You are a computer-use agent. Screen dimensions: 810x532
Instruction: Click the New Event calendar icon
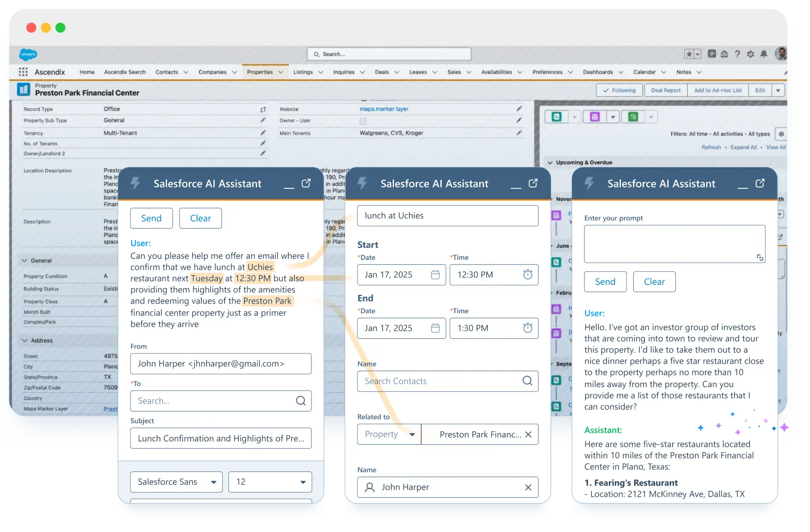pos(595,117)
